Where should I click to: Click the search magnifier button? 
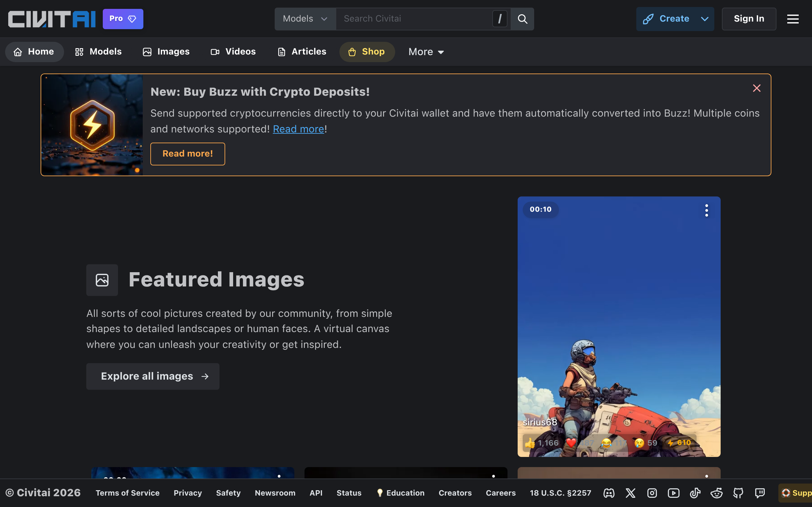pyautogui.click(x=522, y=19)
